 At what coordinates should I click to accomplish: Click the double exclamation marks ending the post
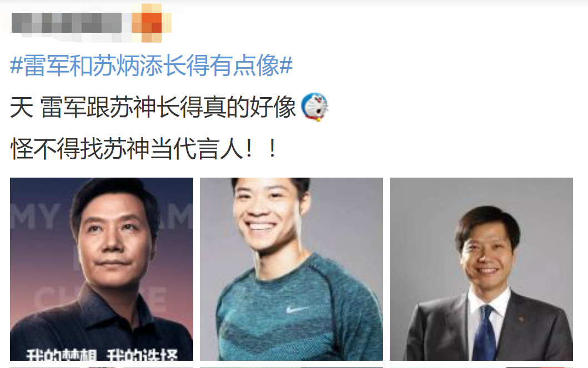[x=262, y=149]
